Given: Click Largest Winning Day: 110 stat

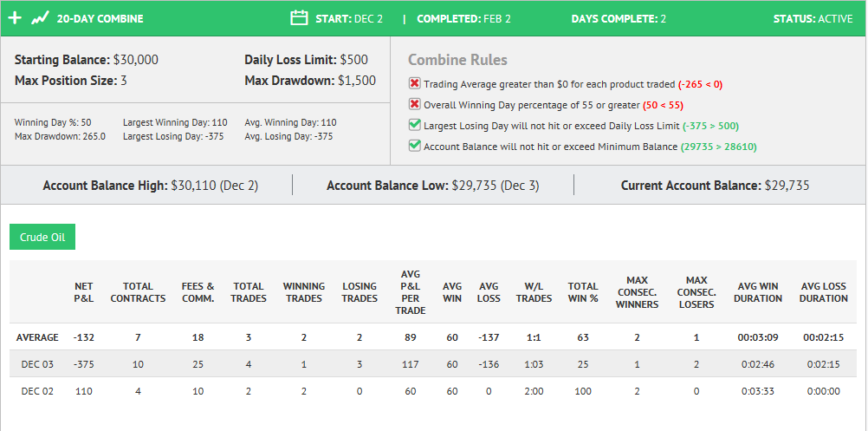Looking at the screenshot, I should click(x=176, y=122).
